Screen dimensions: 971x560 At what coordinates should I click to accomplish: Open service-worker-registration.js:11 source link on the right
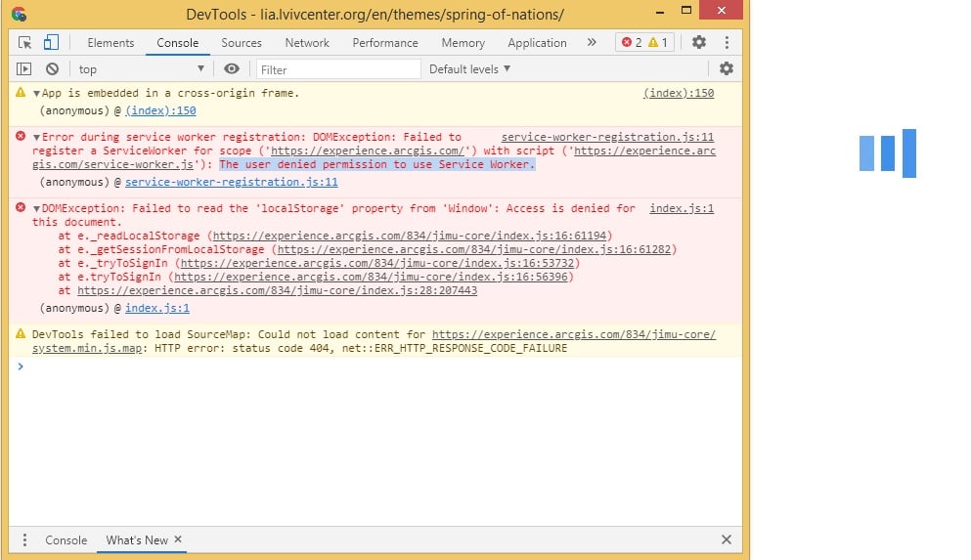[607, 137]
